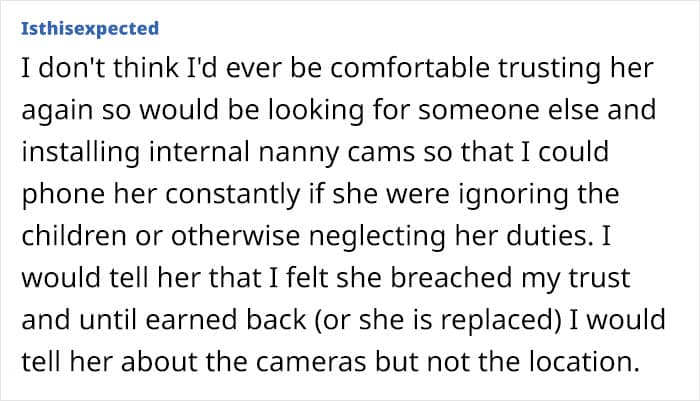Click the word "installing" in the comment
Viewport: 700px width, 401px height.
pos(81,152)
